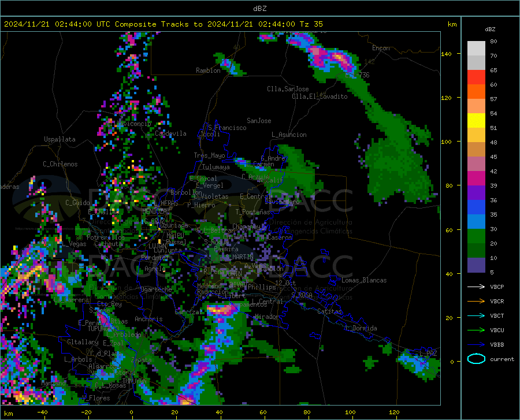
Task: Click the white 80 dBZ swatch at the top of the scale
Action: (476, 49)
